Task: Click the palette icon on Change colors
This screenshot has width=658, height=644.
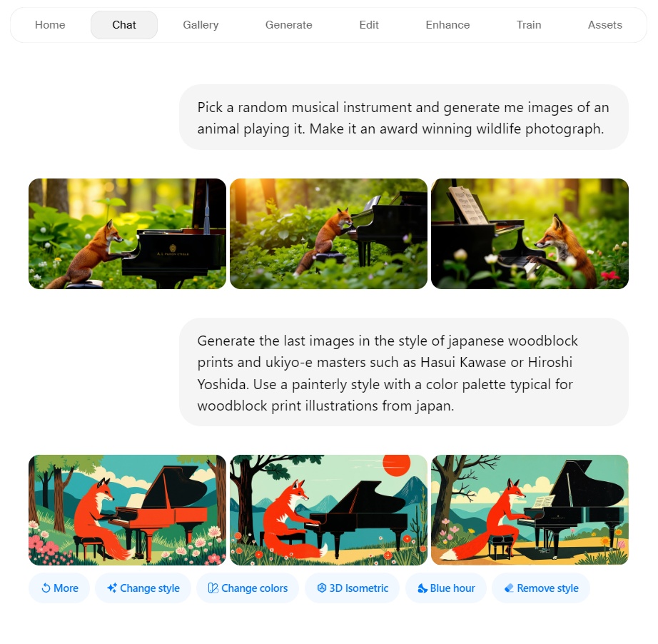Action: coord(213,588)
